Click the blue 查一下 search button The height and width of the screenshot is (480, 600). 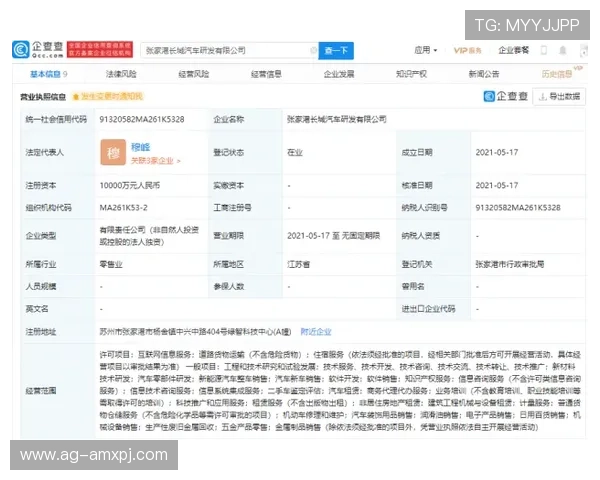(336, 51)
